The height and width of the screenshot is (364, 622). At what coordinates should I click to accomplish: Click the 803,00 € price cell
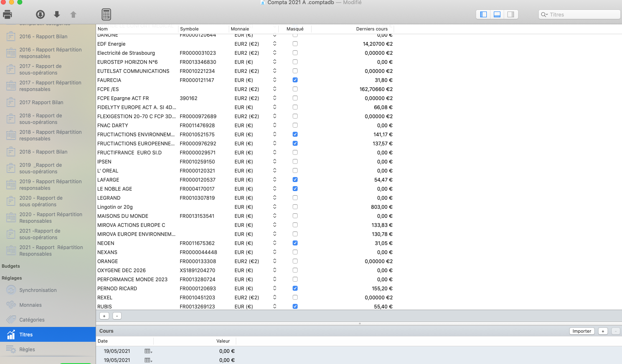[x=382, y=207]
